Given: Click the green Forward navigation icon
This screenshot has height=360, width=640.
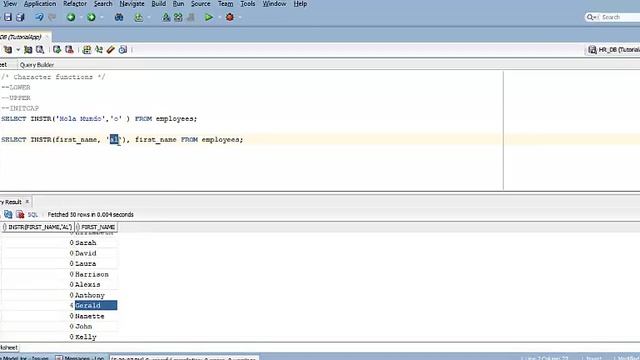Looking at the screenshot, I should tap(91, 17).
